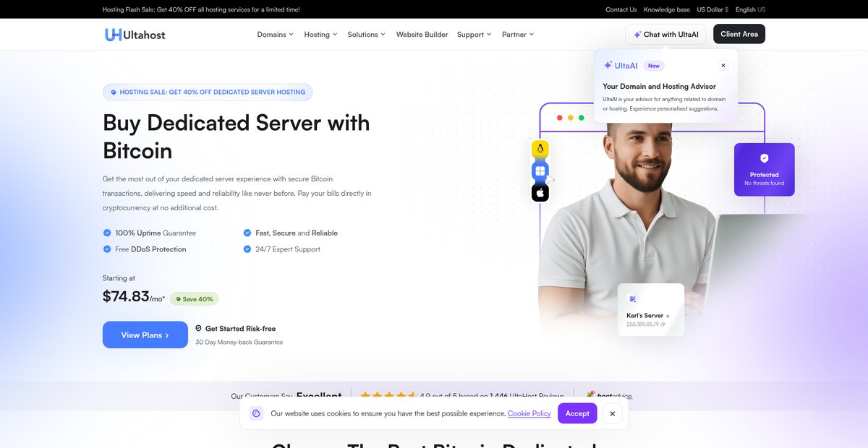Screen dimensions: 868x448
Task: Click the green dot in browser mockup
Action: (x=581, y=118)
